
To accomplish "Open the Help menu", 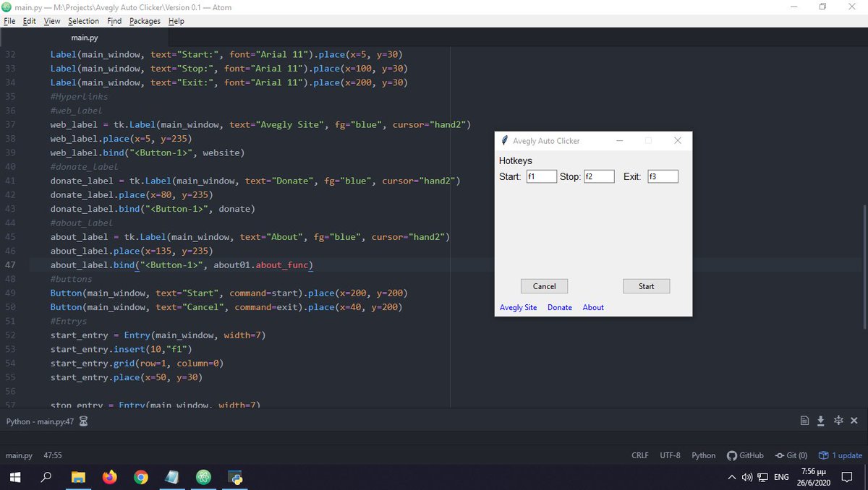I will click(176, 21).
